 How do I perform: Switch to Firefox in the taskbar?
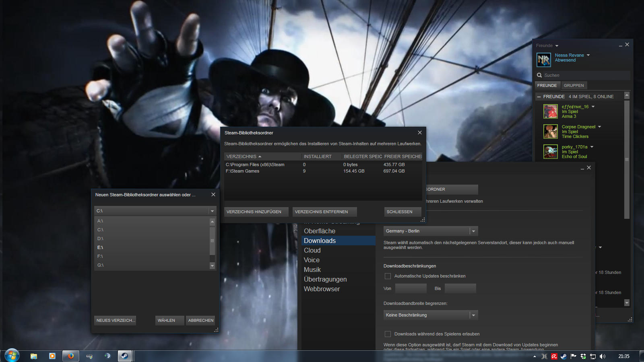point(71,356)
